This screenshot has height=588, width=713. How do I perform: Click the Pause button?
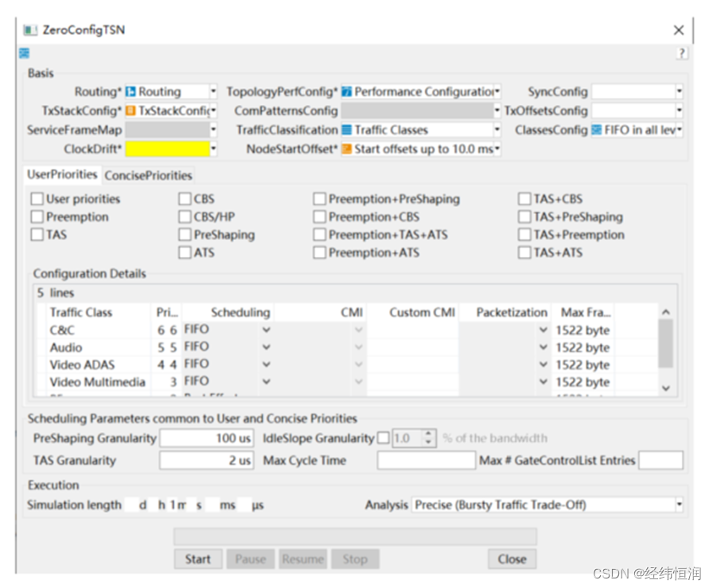click(251, 559)
